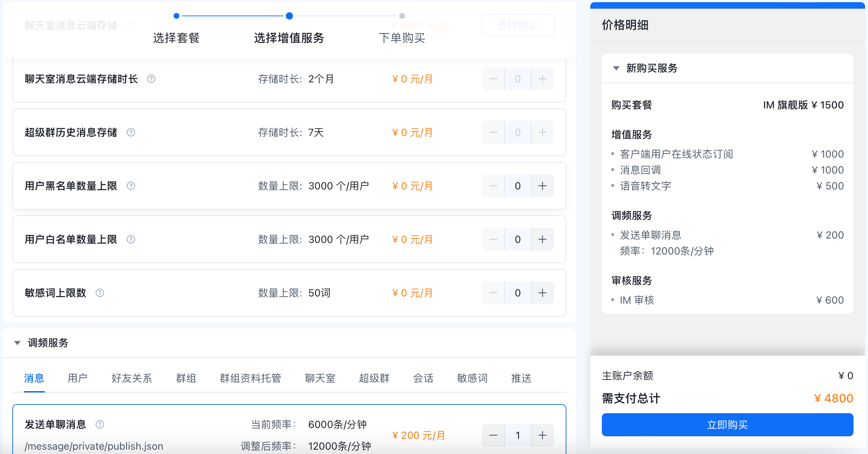Viewport: 868px width, 454px height.
Task: Open the 推送 tab
Action: [x=521, y=378]
